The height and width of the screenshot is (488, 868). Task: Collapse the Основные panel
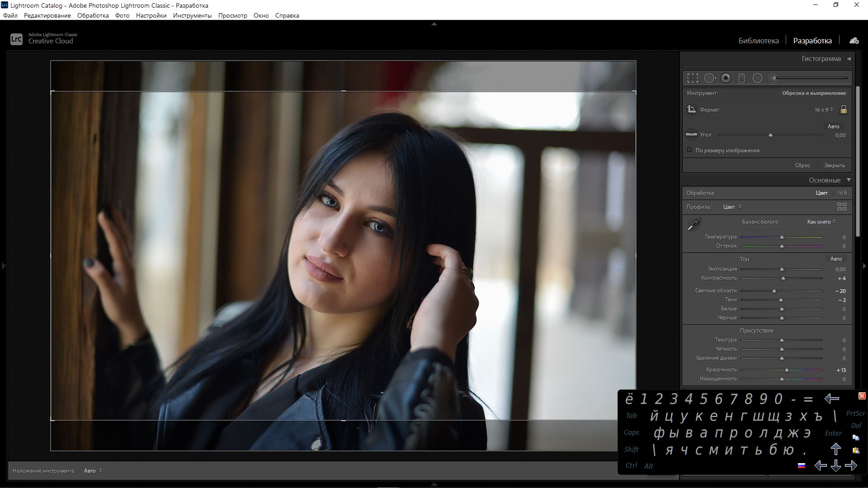pyautogui.click(x=849, y=180)
